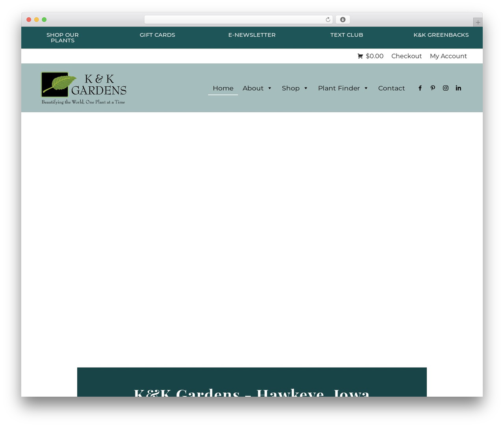
Task: Click the $0.00 cart total
Action: coord(374,56)
